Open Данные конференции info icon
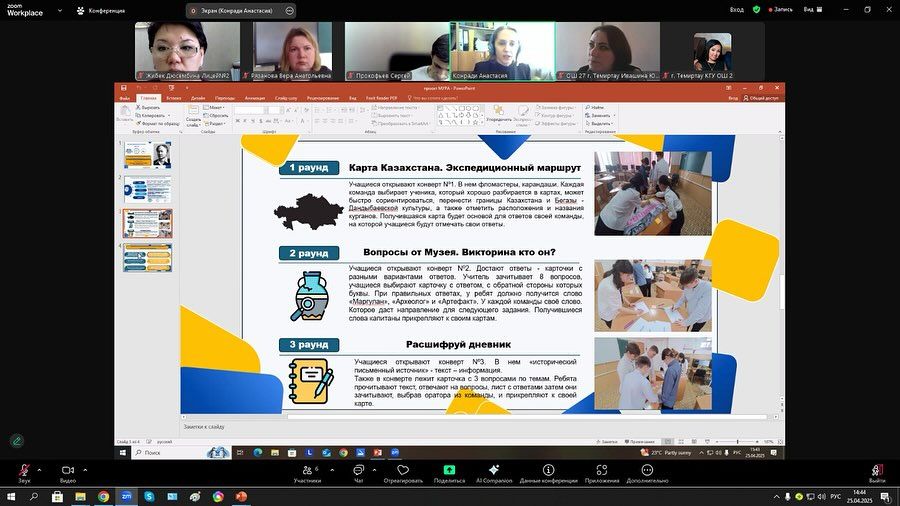Viewport: 900px width, 506px height. coord(548,471)
